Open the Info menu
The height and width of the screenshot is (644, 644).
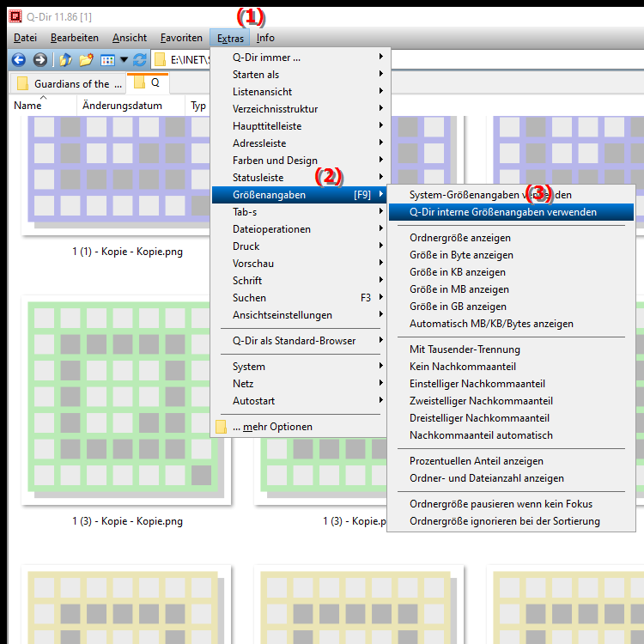click(x=265, y=38)
